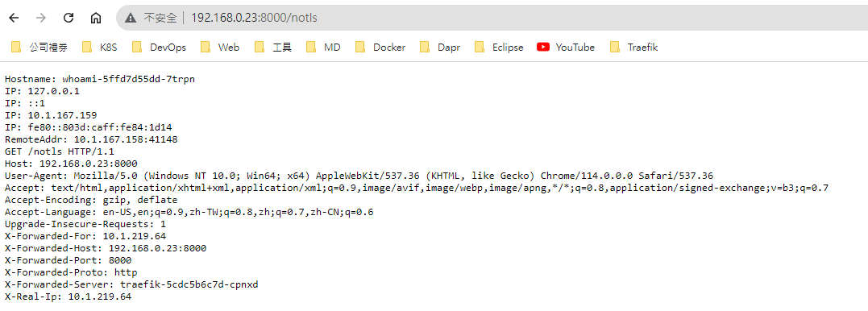The height and width of the screenshot is (311, 868).
Task: Open the MD bookmark folder
Action: tap(323, 47)
